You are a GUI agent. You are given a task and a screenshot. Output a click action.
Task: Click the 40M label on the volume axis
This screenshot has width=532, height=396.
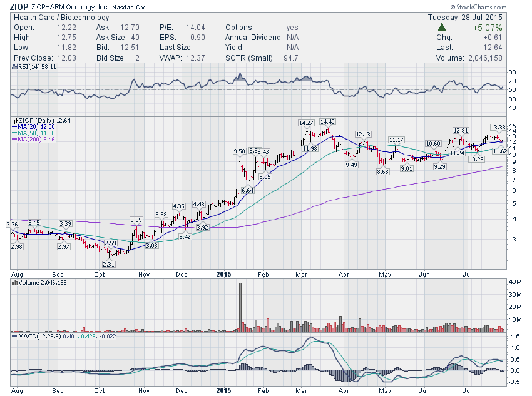coord(515,282)
